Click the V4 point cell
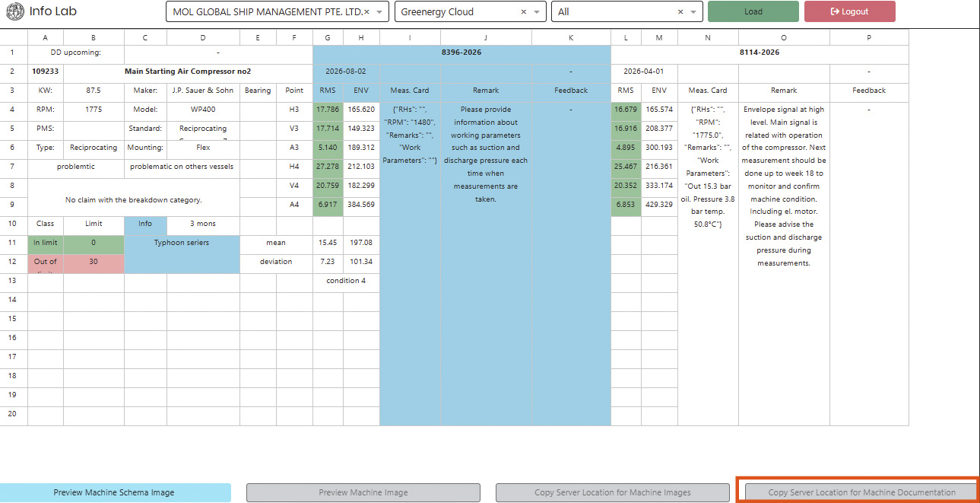The image size is (980, 503). 294,186
